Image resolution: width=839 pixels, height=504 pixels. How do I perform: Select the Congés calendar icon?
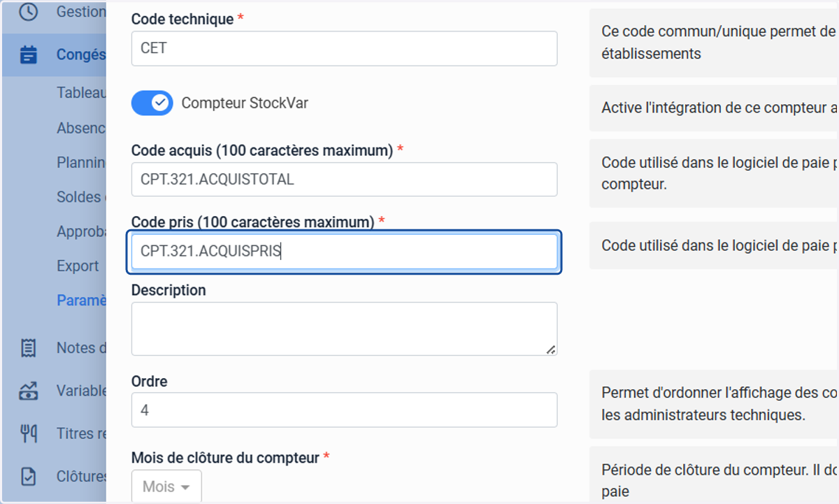tap(28, 55)
